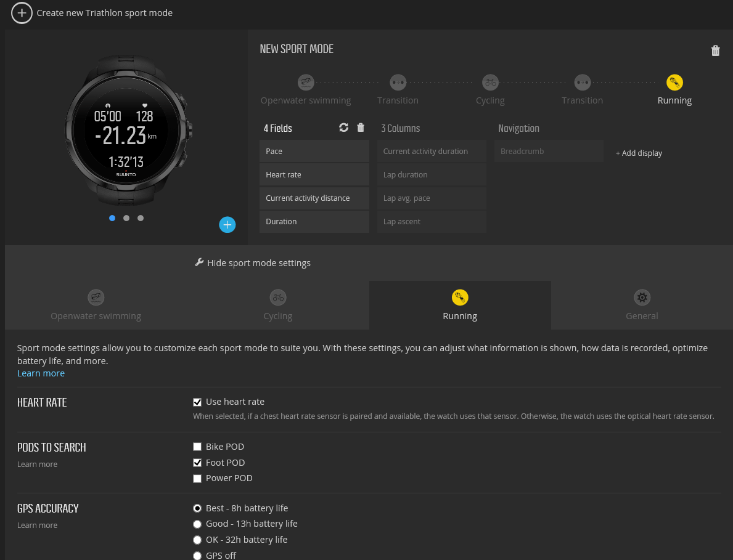Screen dimensions: 733x560
Task: Delete the sport mode with the top-right trash icon
Action: coord(716,51)
